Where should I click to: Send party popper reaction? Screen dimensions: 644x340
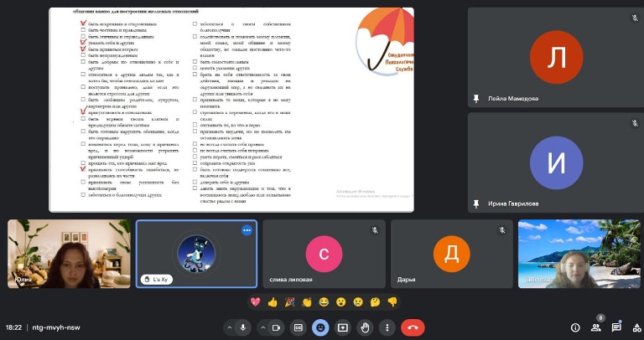[x=289, y=302]
